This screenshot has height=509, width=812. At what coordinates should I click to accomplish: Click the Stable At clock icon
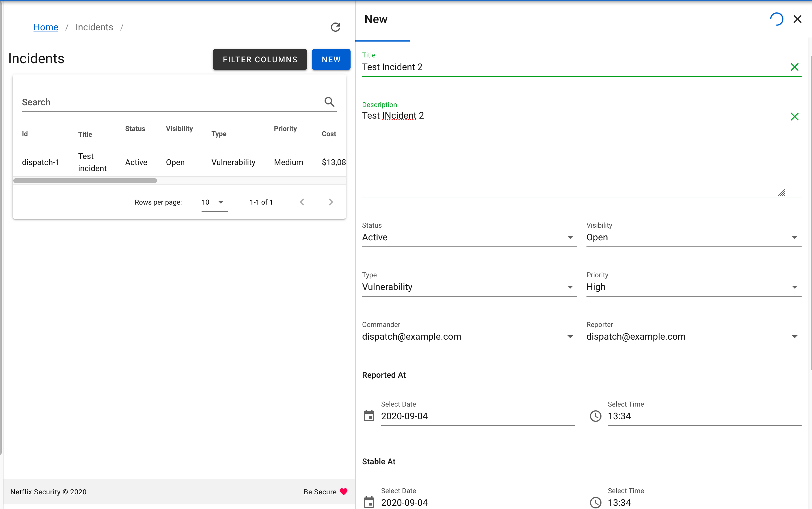[x=595, y=502]
